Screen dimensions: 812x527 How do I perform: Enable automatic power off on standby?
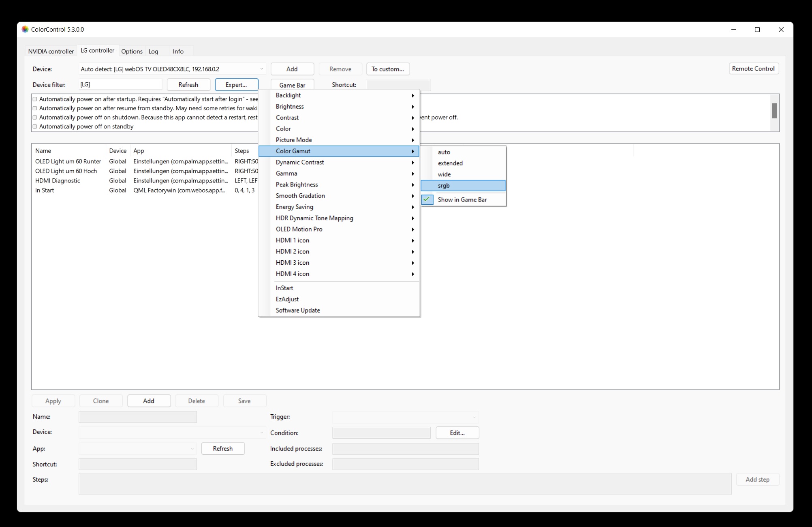point(35,126)
